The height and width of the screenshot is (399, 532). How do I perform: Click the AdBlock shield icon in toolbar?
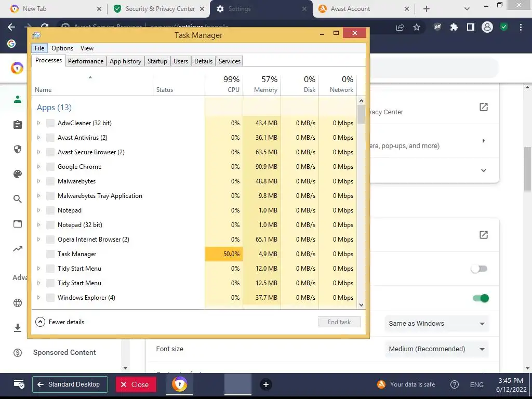pyautogui.click(x=437, y=27)
